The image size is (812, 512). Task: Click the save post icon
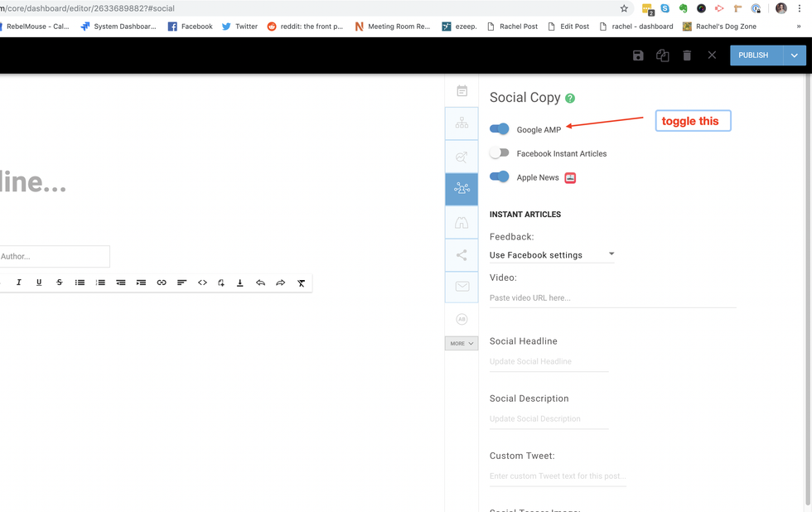click(638, 56)
